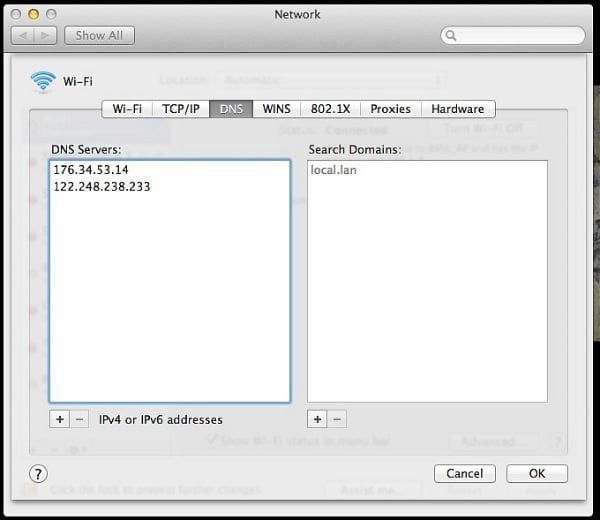The width and height of the screenshot is (600, 520).
Task: Click the Show All button
Action: tap(99, 36)
